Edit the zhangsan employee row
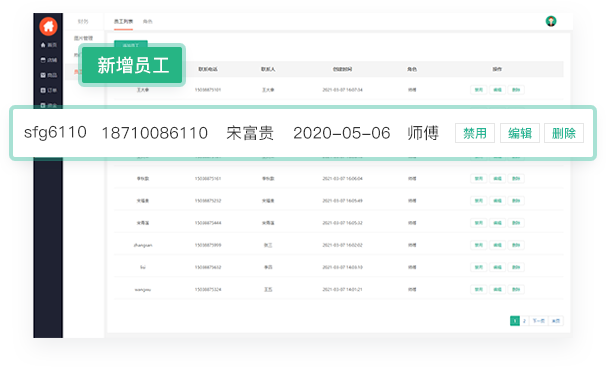 [497, 245]
